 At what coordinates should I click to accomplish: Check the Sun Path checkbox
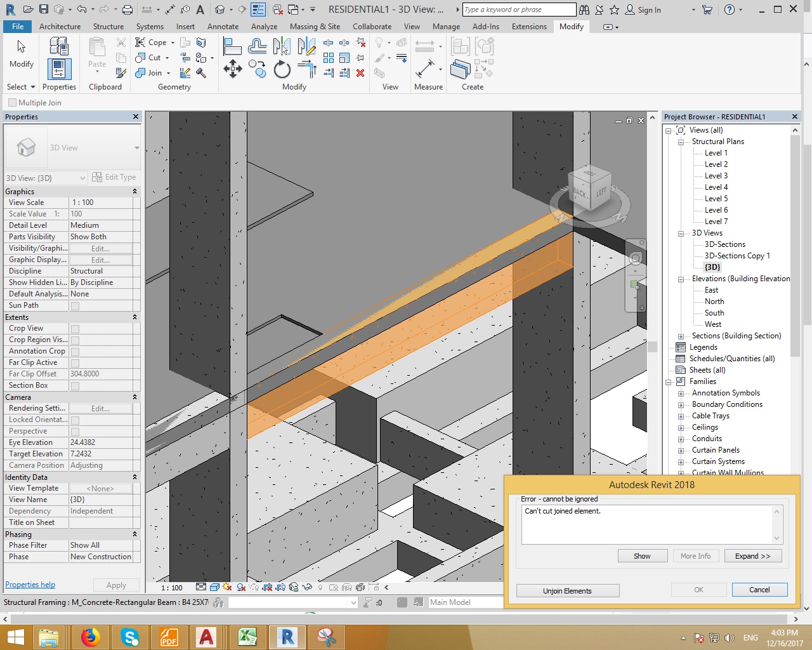click(75, 306)
